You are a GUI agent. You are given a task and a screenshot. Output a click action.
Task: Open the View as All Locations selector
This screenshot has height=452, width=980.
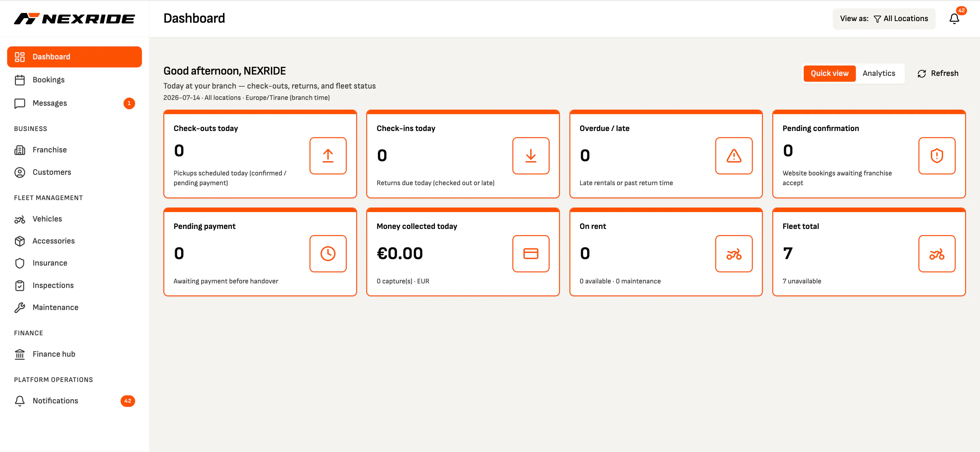(884, 19)
